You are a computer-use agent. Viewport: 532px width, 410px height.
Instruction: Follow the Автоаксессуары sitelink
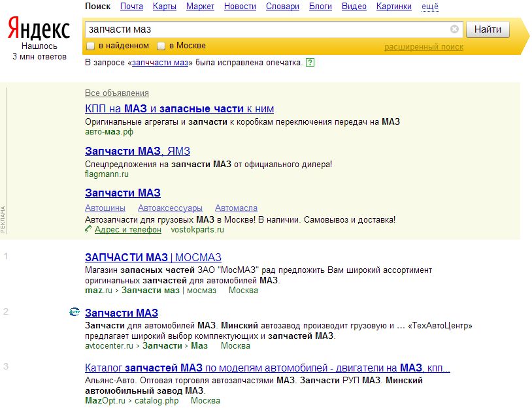tap(171, 208)
